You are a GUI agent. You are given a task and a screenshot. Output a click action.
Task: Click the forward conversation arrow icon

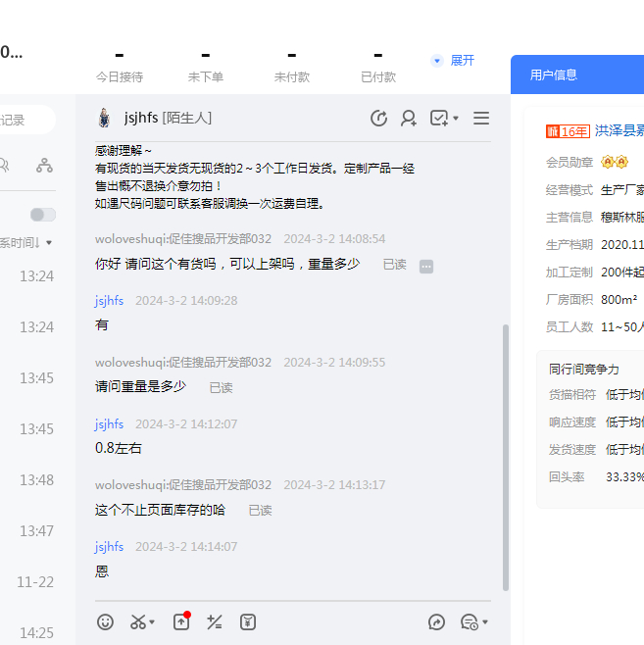tap(437, 621)
